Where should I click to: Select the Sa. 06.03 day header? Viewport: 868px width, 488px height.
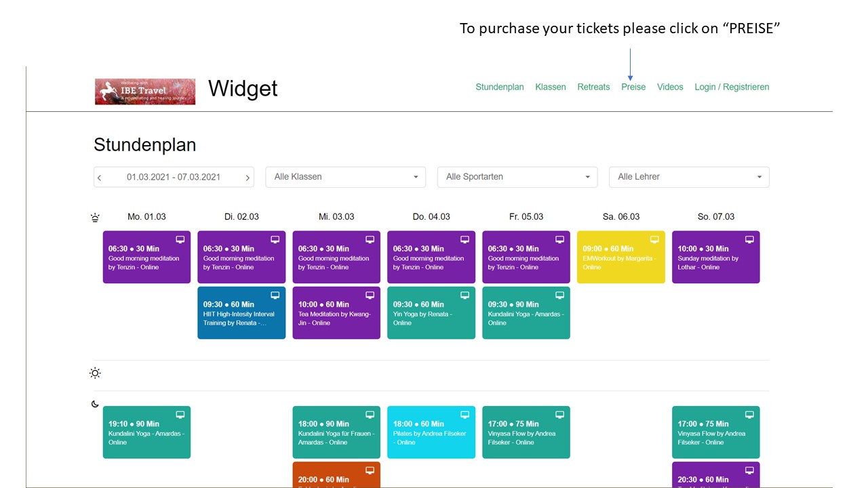click(x=621, y=217)
